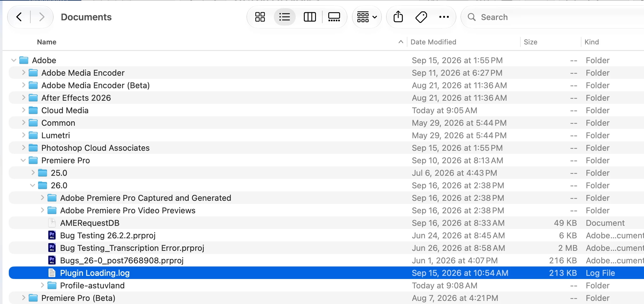Open the Tags editor icon
This screenshot has width=644, height=304.
[421, 17]
